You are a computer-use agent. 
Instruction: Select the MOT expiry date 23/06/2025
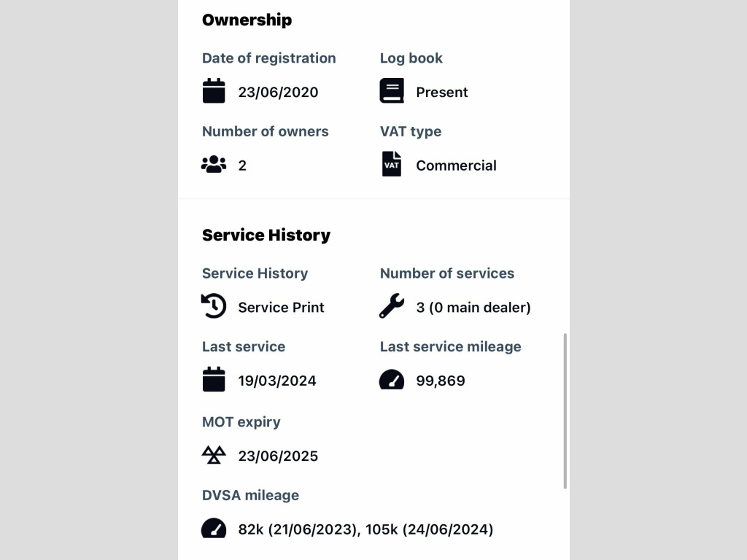pyautogui.click(x=278, y=456)
